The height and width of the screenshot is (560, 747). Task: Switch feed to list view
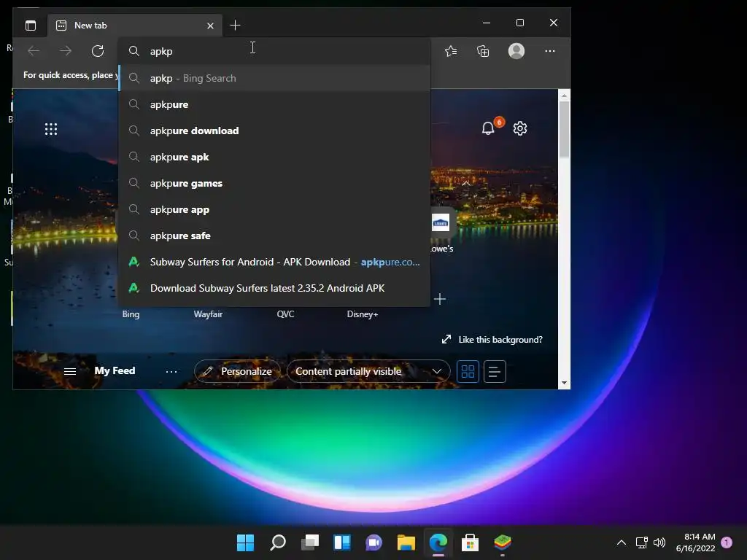(495, 371)
